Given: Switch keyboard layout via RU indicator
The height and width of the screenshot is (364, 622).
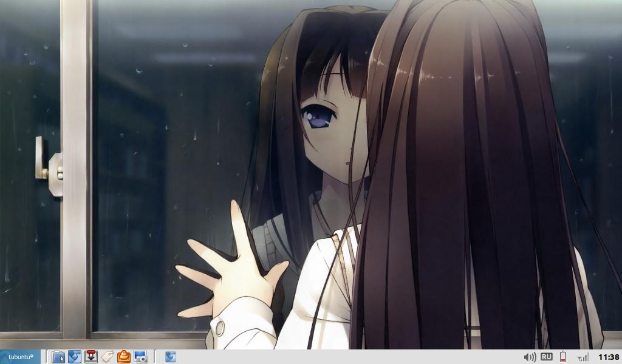Looking at the screenshot, I should point(546,357).
